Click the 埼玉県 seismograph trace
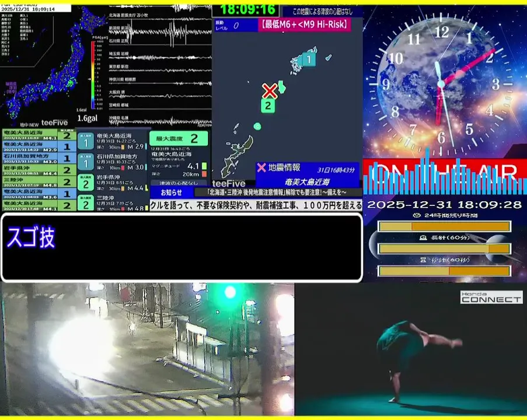Viewport: 527px width, 420px height. click(160, 57)
